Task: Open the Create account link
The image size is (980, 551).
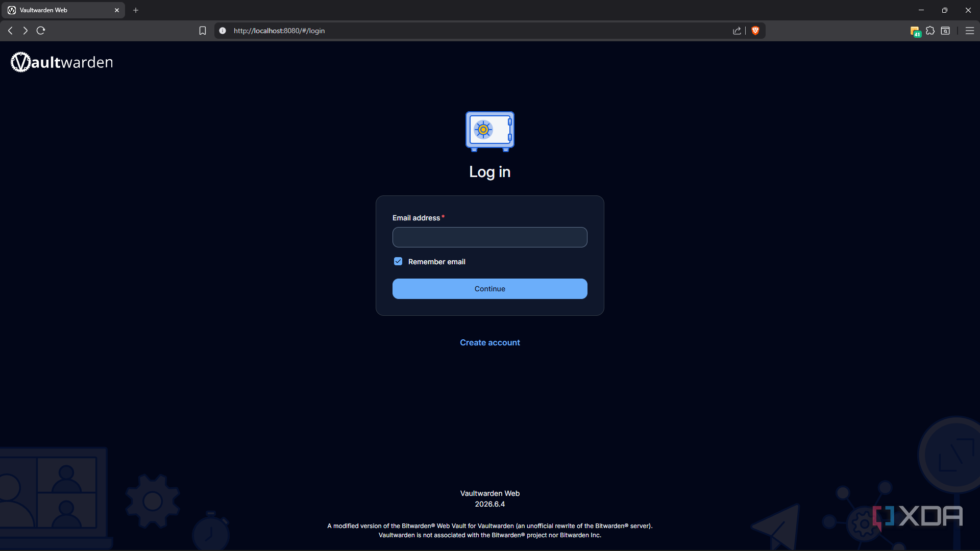Action: 489,343
